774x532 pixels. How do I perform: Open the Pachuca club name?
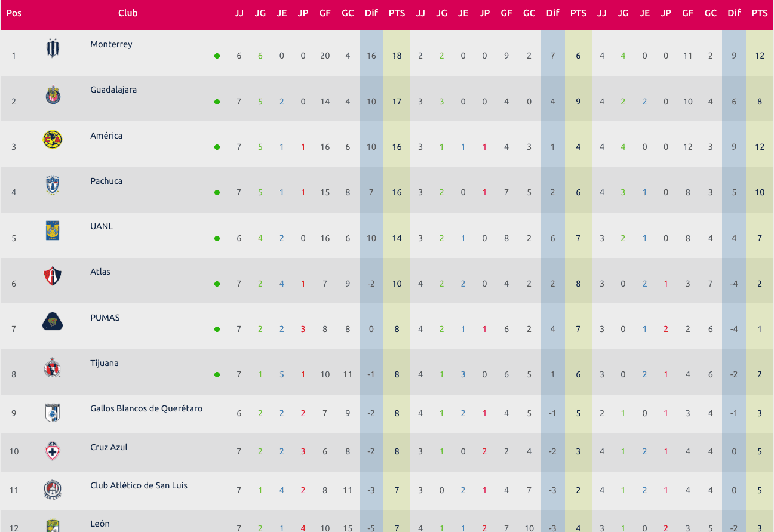106,181
